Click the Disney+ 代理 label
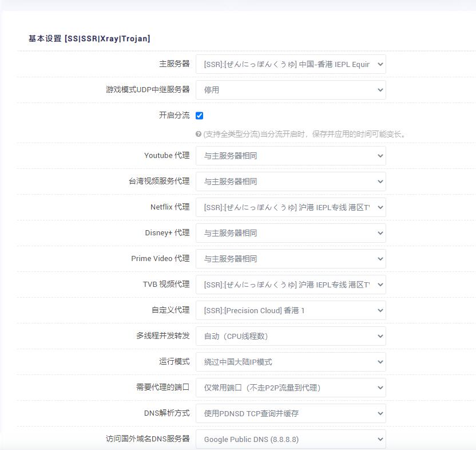Image resolution: width=476 pixels, height=450 pixels. click(167, 233)
